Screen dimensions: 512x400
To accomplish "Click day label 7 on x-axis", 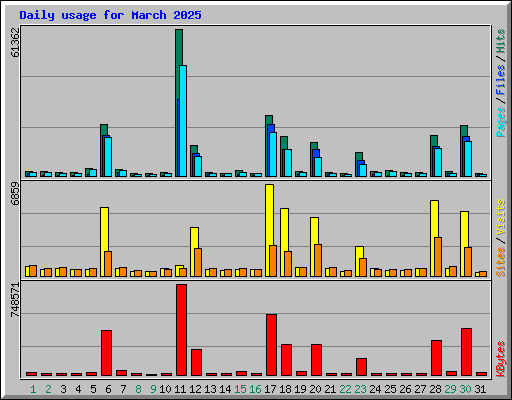I will tap(123, 389).
